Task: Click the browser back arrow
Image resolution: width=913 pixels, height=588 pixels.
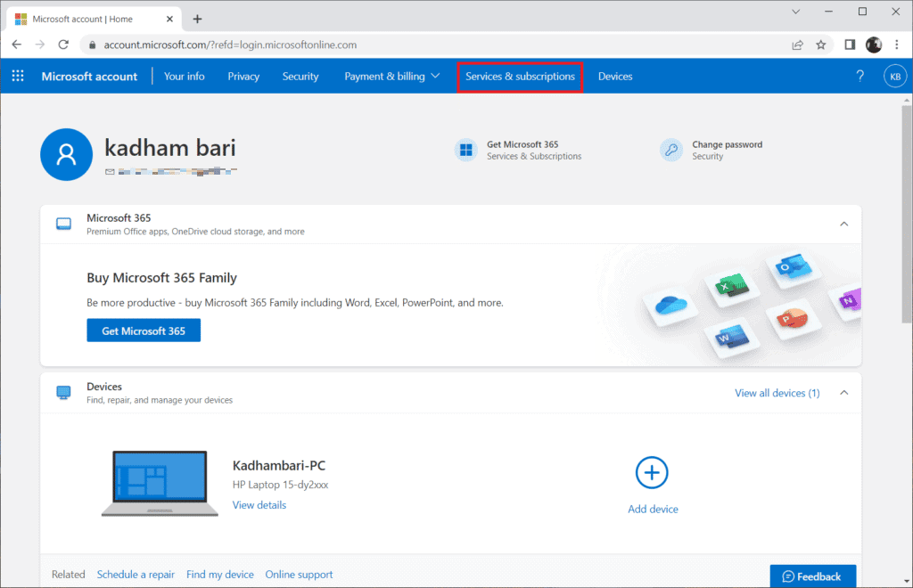Action: (16, 44)
